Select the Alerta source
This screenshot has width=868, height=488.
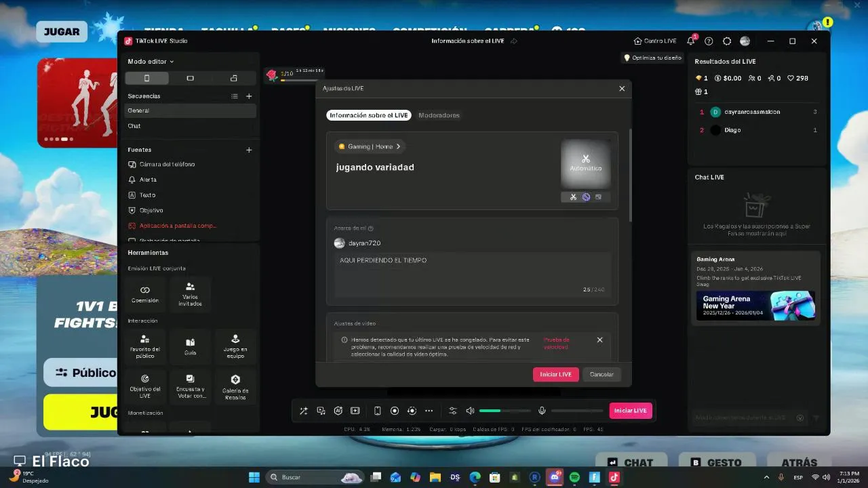point(191,180)
